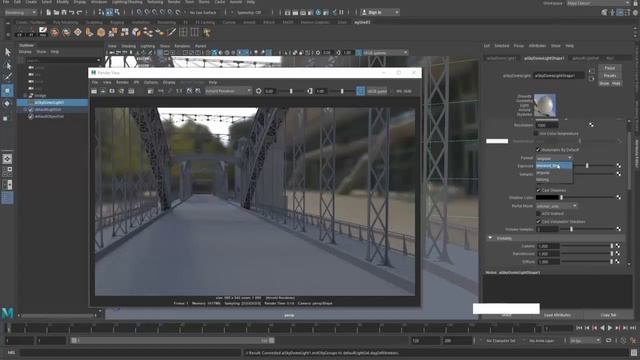Activate the Paint Selection tool
The height and width of the screenshot is (360, 640).
[x=8, y=77]
